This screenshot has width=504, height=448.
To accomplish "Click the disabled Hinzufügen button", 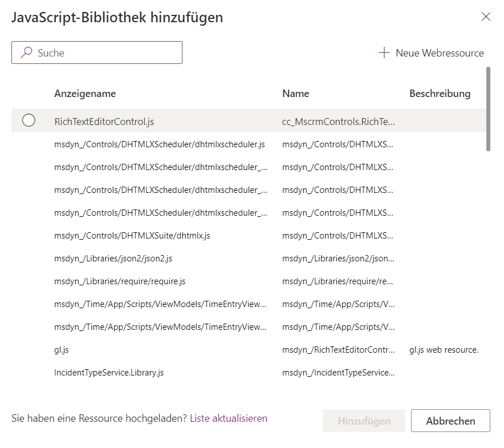I will pyautogui.click(x=364, y=421).
